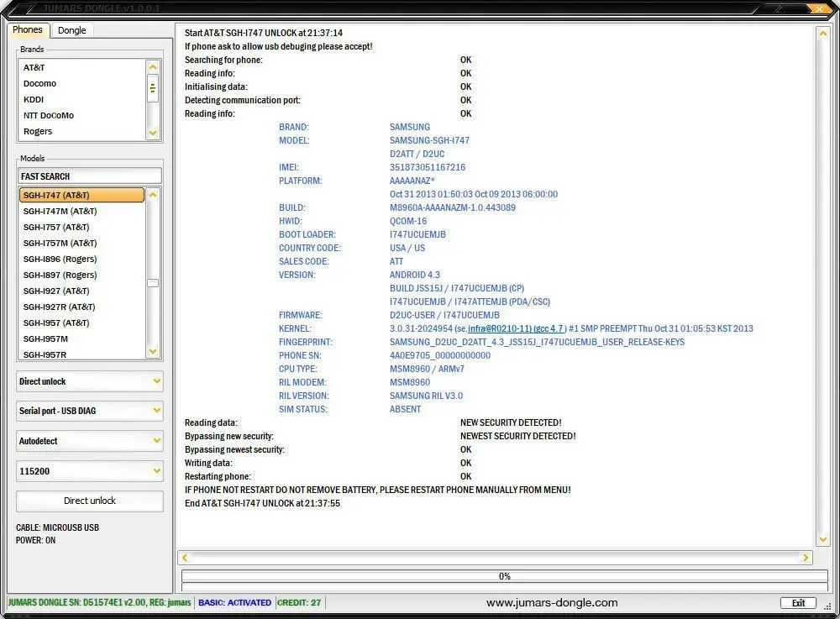
Task: Expand the Serial port - USB DIAG dropdown
Action: 90,411
